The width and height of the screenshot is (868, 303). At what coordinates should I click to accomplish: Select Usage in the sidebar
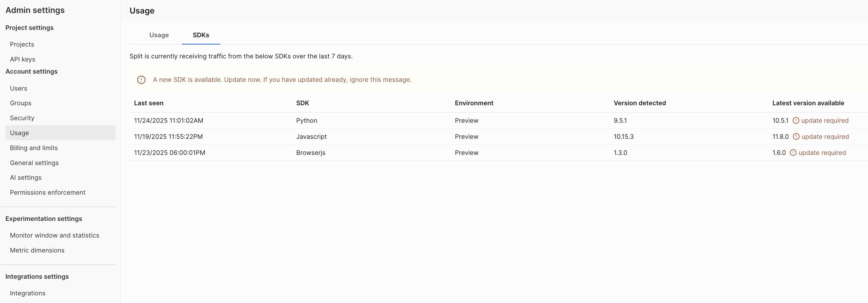click(19, 133)
